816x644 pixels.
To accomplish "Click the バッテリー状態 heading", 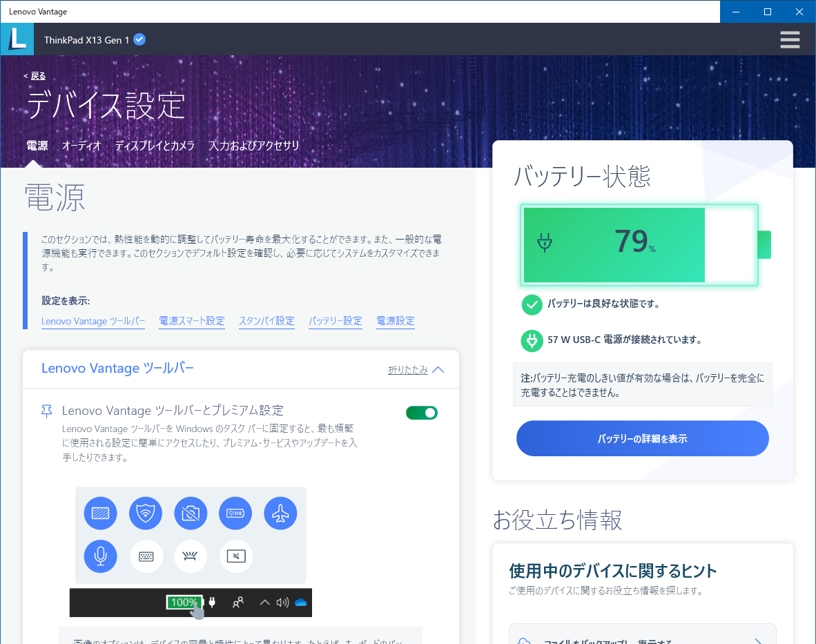I will tap(583, 176).
